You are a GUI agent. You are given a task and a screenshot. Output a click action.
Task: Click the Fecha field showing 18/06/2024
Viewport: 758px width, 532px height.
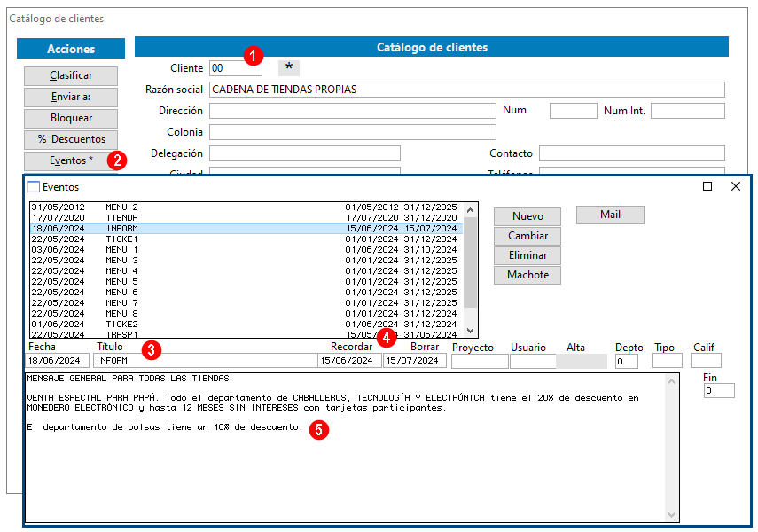click(58, 361)
